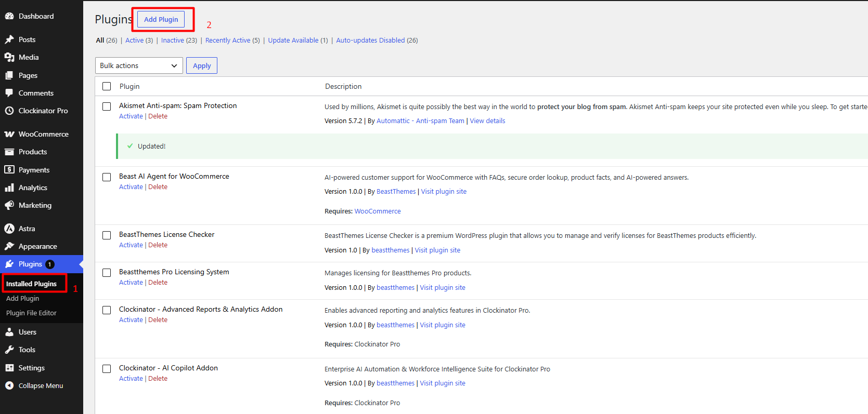
Task: Delete the Beast AI Agent plugin
Action: tap(158, 187)
